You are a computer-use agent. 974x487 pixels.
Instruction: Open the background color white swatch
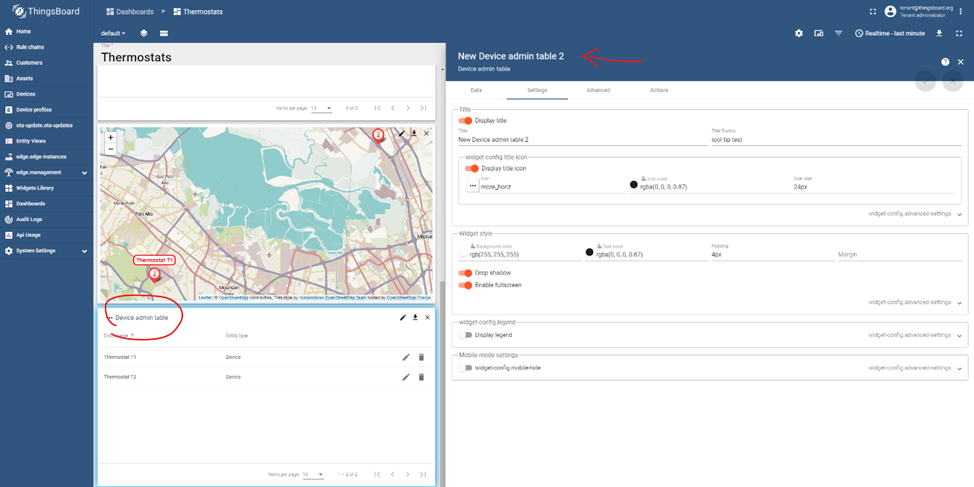point(463,253)
